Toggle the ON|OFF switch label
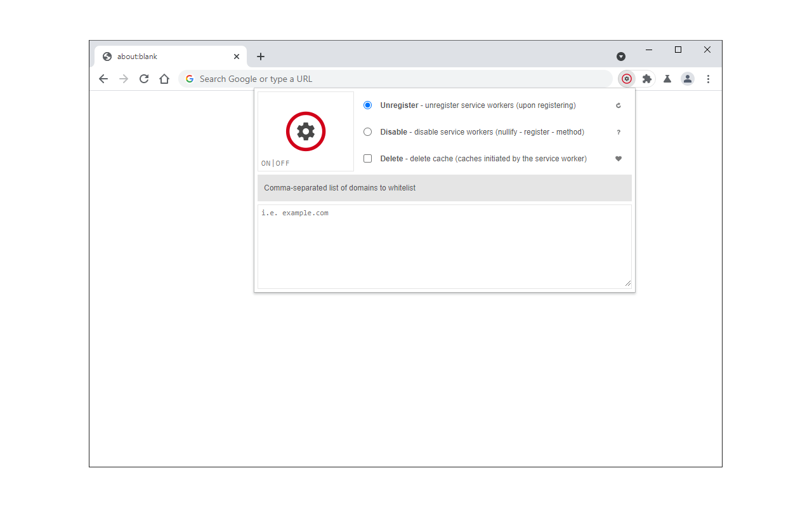 [275, 163]
